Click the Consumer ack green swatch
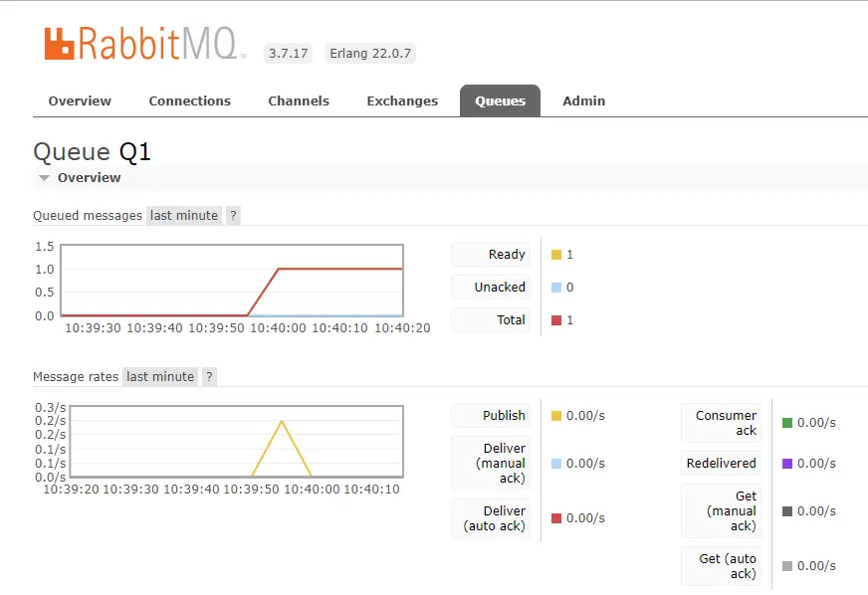This screenshot has width=868, height=595. tap(787, 423)
